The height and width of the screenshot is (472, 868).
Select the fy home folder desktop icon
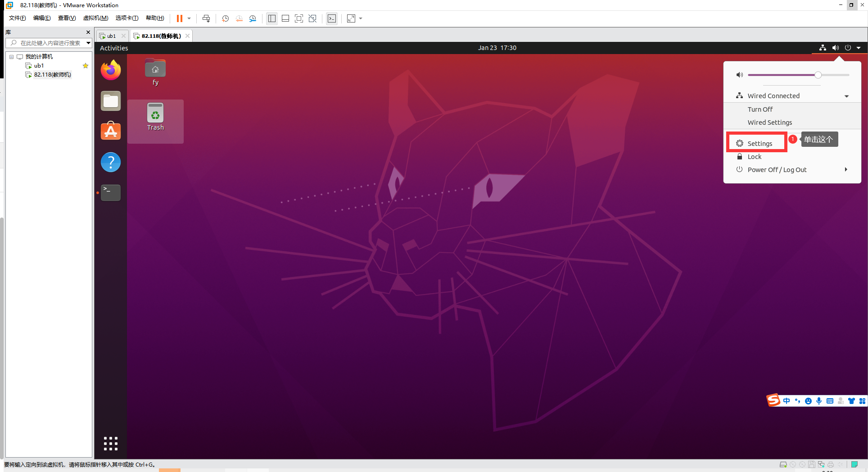(155, 72)
